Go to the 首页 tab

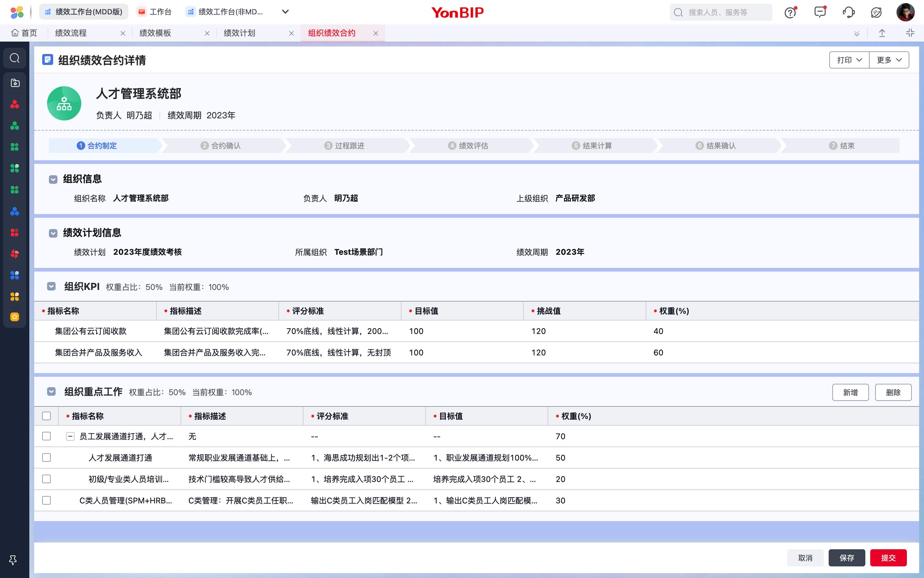24,33
